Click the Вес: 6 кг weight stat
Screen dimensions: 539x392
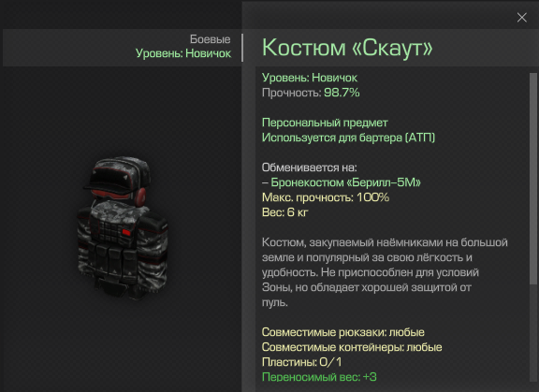click(285, 212)
